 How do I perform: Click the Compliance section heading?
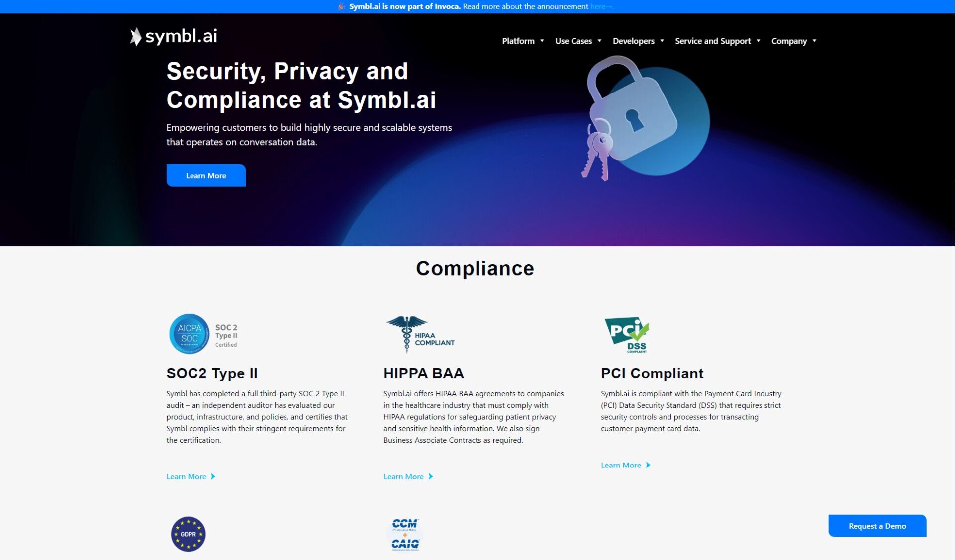pyautogui.click(x=475, y=269)
